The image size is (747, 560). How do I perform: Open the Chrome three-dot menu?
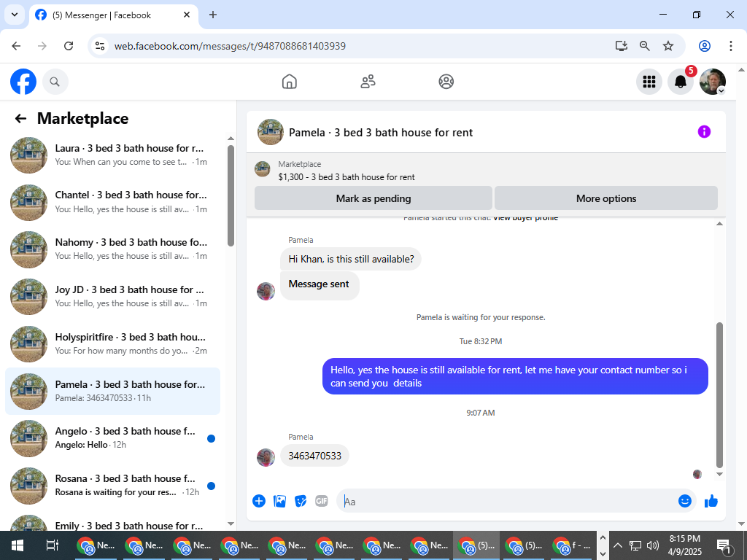point(731,46)
